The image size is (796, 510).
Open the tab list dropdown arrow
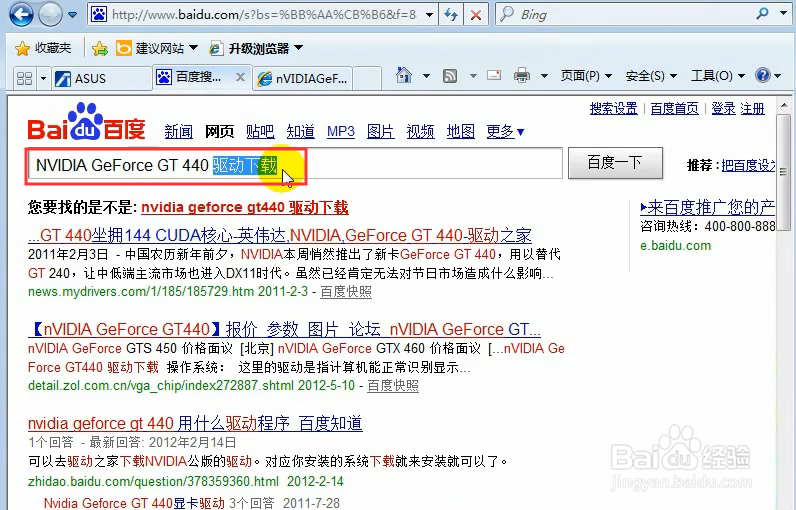43,78
